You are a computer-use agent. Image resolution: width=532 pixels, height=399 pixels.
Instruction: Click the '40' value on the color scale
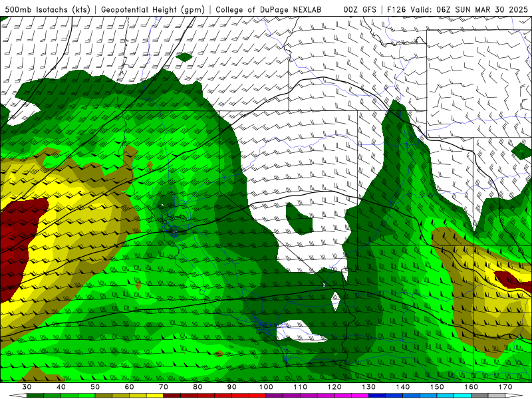(61, 387)
